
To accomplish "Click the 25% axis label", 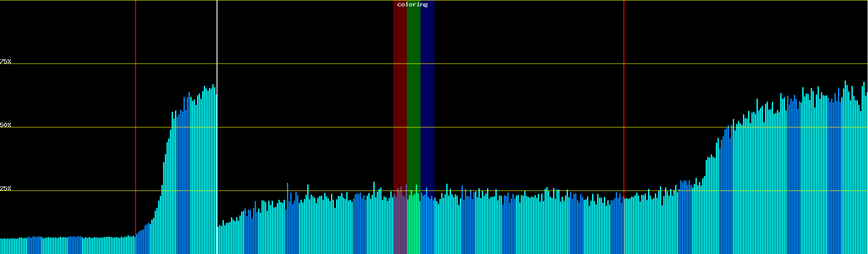I will 6,188.
